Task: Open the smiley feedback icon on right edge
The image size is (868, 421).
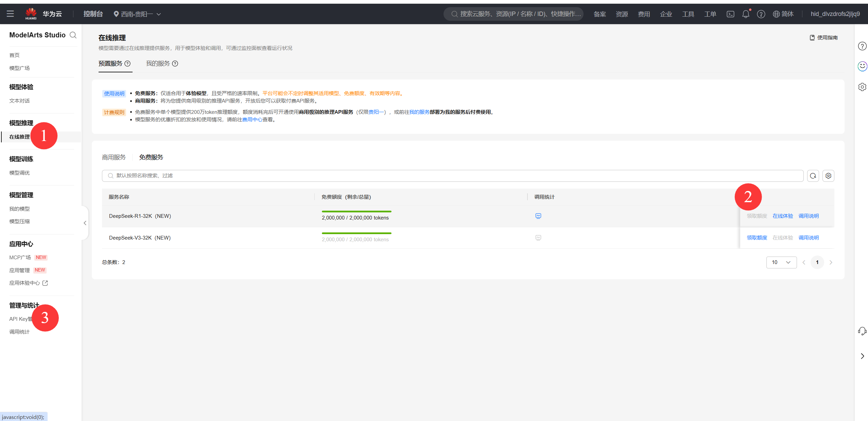Action: pyautogui.click(x=862, y=66)
